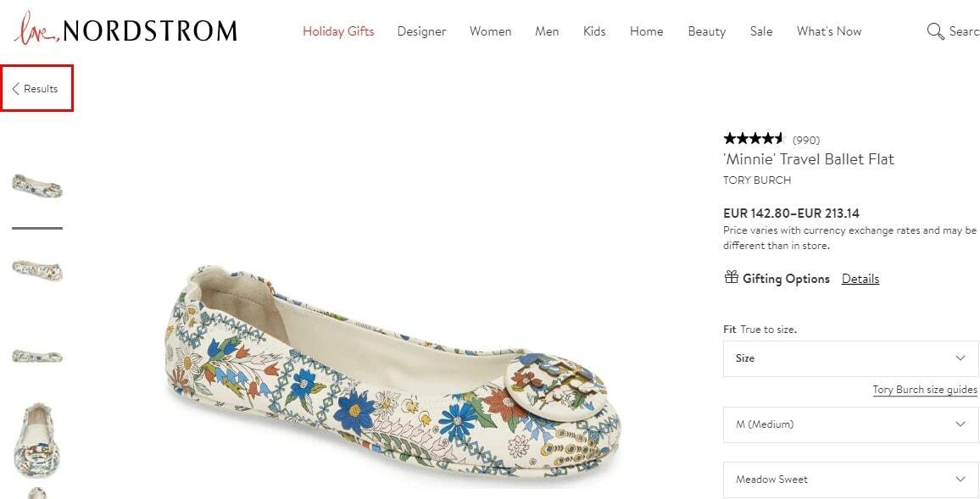The width and height of the screenshot is (980, 499).
Task: Open the Meadow Sweet color dropdown
Action: [850, 480]
